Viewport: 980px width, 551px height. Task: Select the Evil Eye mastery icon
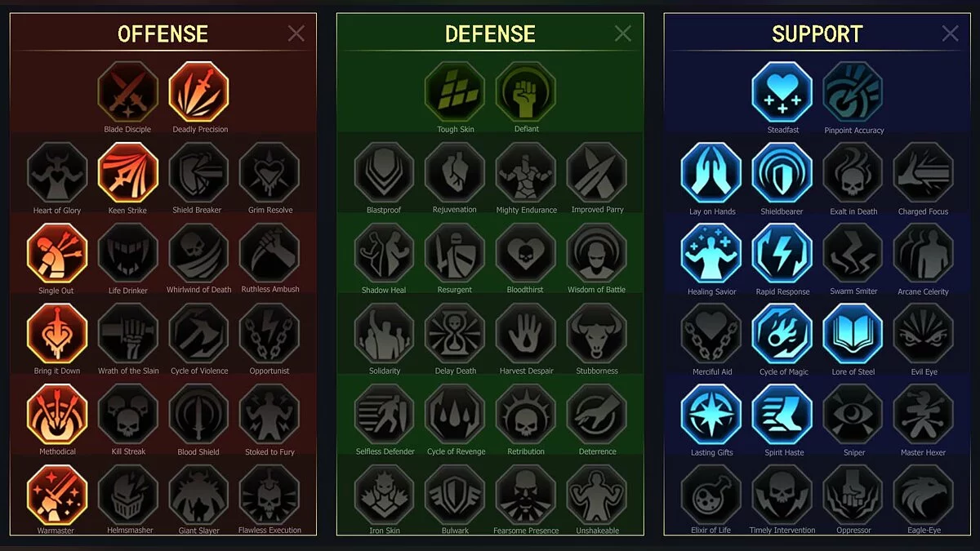coord(924,334)
